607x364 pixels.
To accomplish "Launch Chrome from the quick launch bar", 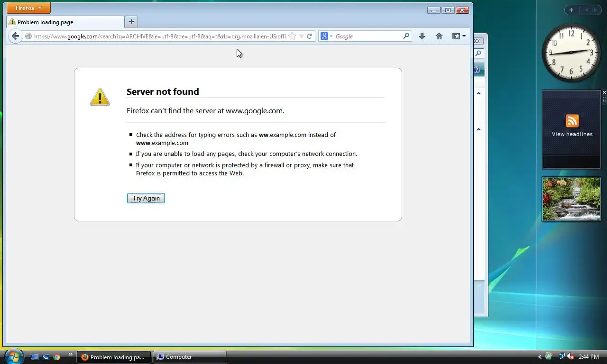I will click(56, 357).
